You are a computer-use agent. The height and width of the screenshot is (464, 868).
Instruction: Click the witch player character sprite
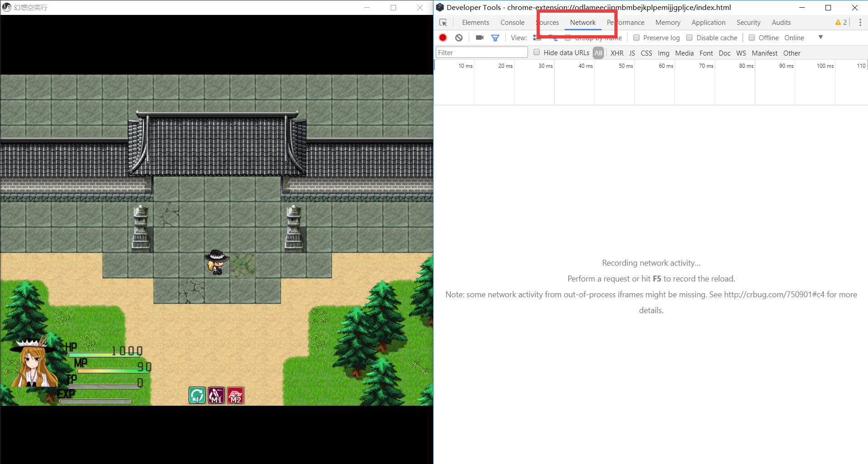tap(217, 262)
